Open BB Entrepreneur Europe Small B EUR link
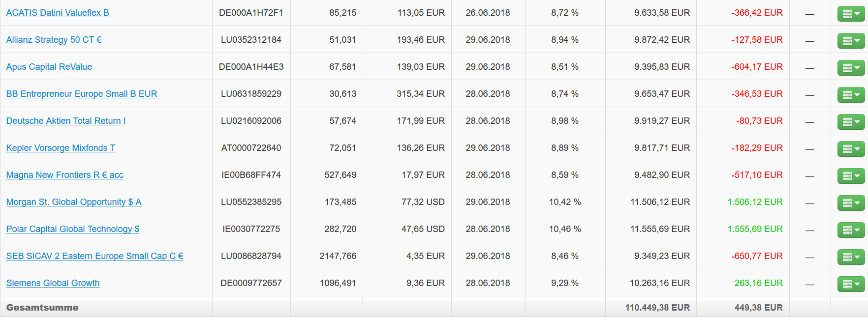The width and height of the screenshot is (868, 317). coord(82,94)
